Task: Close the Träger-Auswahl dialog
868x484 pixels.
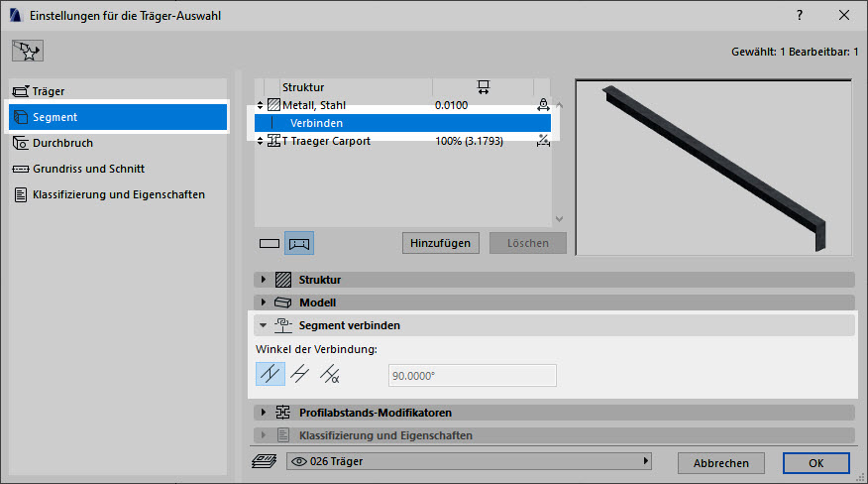Action: [x=843, y=16]
